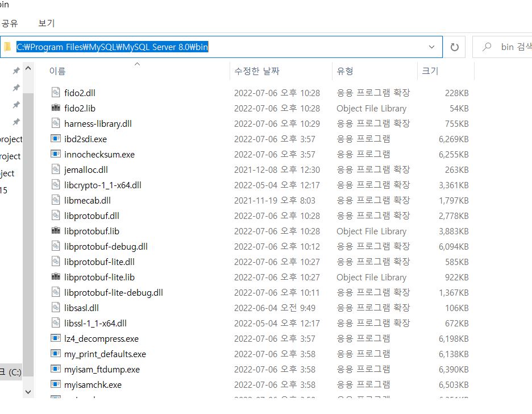
Task: Click the myisam_ftdump.exe application icon
Action: [56, 369]
